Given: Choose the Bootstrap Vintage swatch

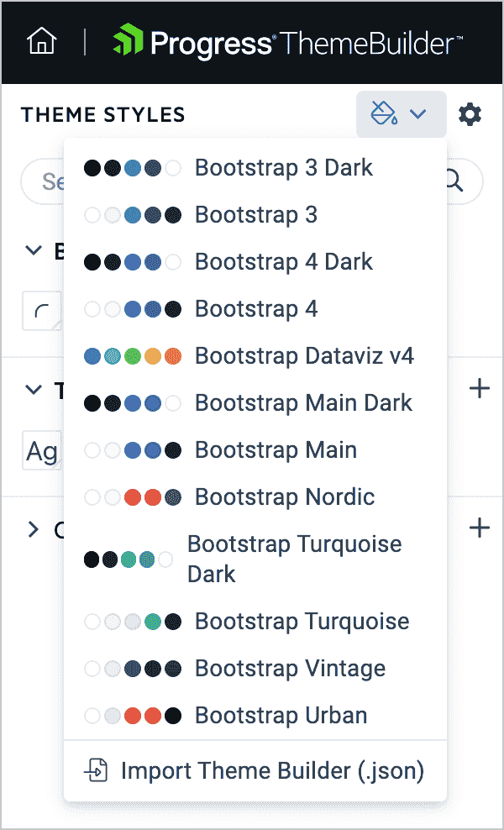Looking at the screenshot, I should point(255,669).
